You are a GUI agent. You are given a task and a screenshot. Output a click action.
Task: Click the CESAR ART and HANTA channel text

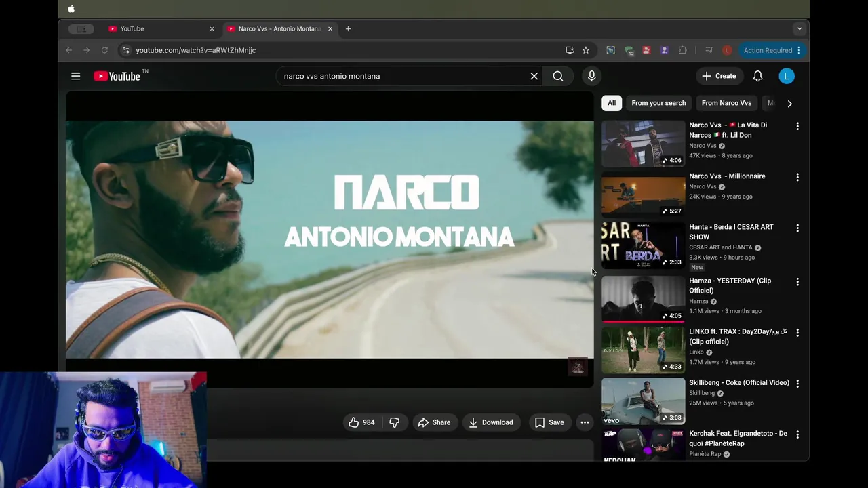721,247
